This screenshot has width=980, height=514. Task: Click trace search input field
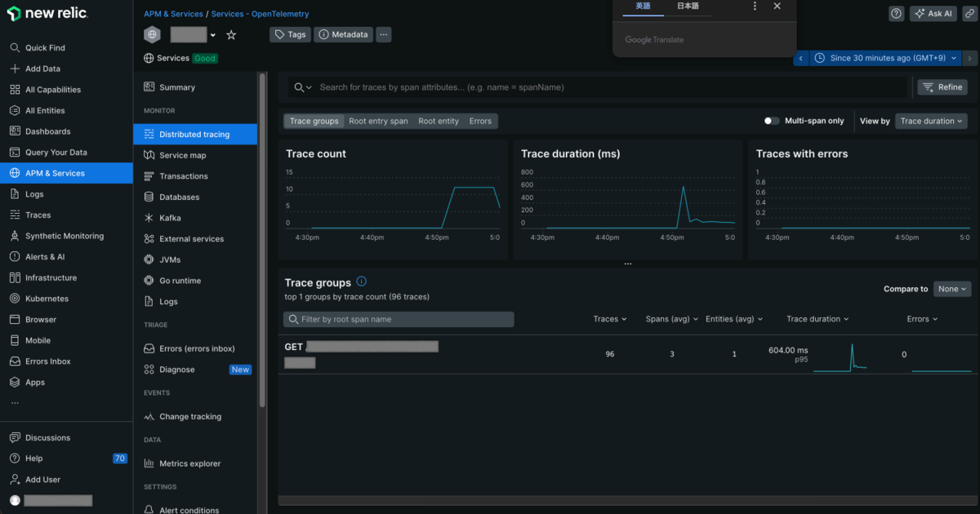point(611,87)
